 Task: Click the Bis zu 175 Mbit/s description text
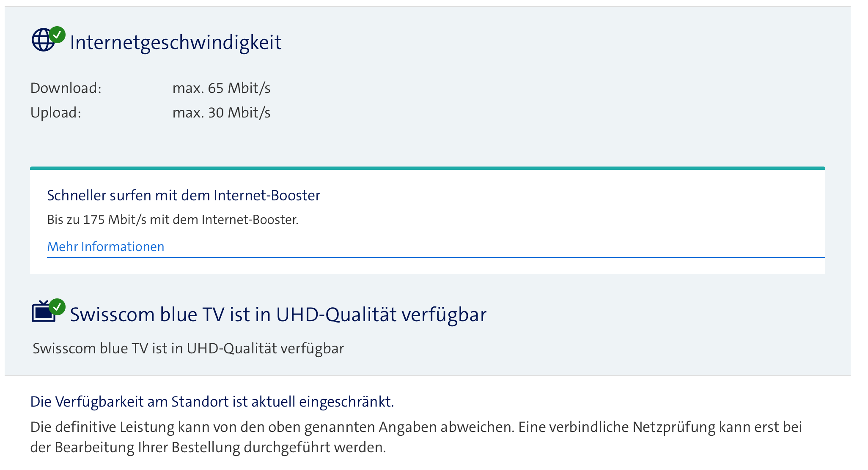click(173, 220)
